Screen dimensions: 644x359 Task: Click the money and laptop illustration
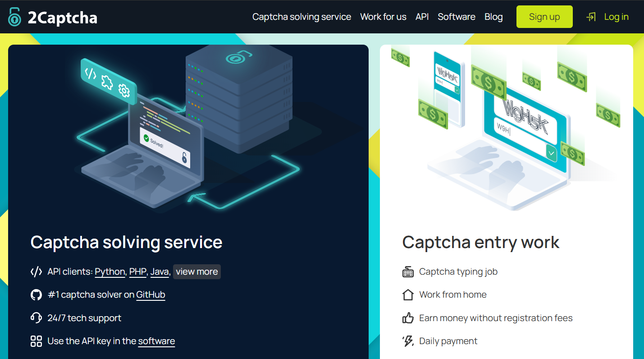[506, 128]
